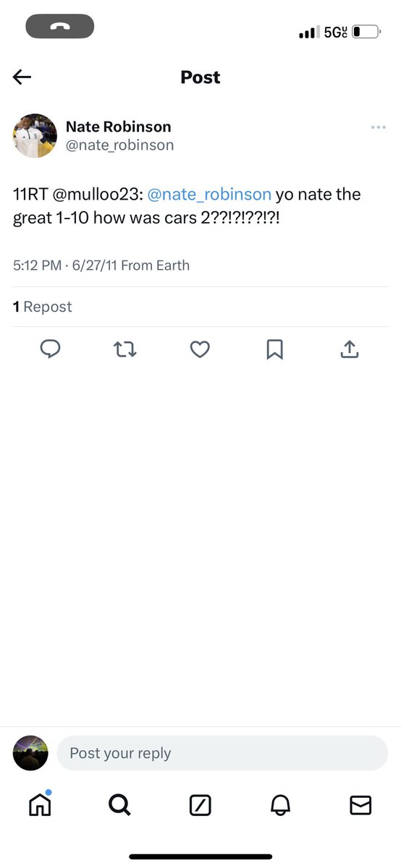Open the Notifications bell tab
Viewport: 401px width, 868px height.
pyautogui.click(x=280, y=805)
